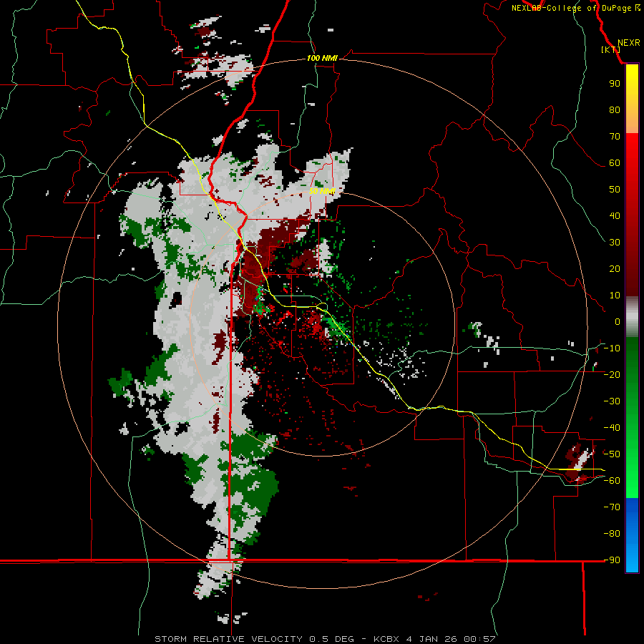
Task: Select the -30 value on velocity scale
Action: click(612, 401)
